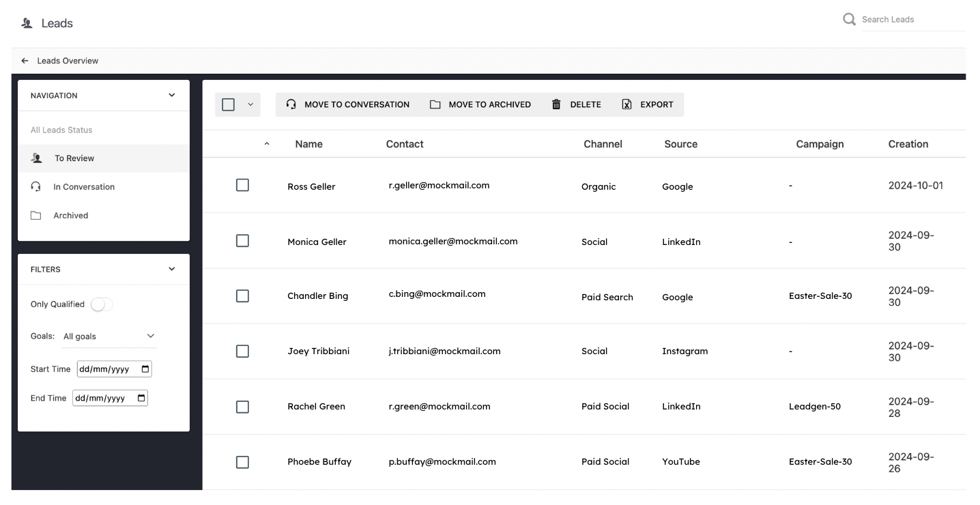
Task: Click the calendar icon in End Time field
Action: tap(141, 399)
